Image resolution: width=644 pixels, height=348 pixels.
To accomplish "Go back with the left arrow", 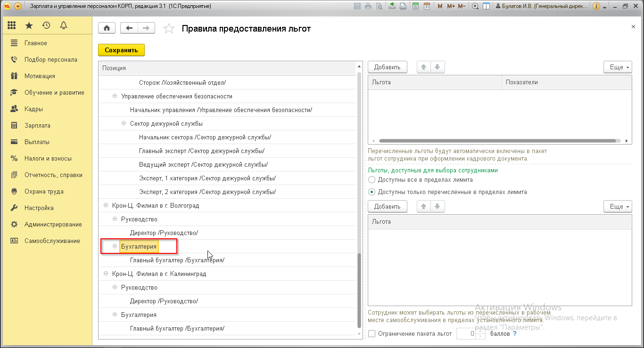I will [x=129, y=28].
